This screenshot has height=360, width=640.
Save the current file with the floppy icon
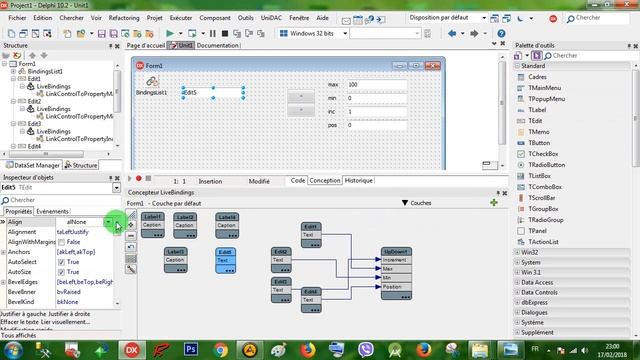pos(102,33)
